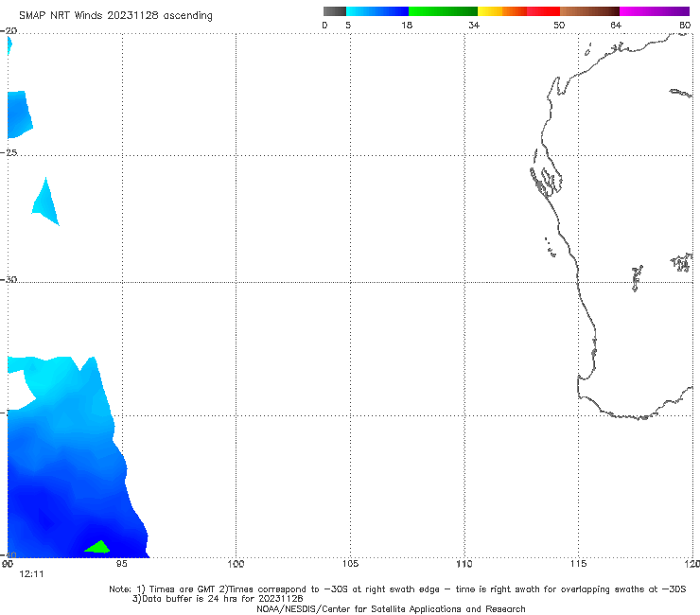Click the latitude label '-20'

click(9, 30)
